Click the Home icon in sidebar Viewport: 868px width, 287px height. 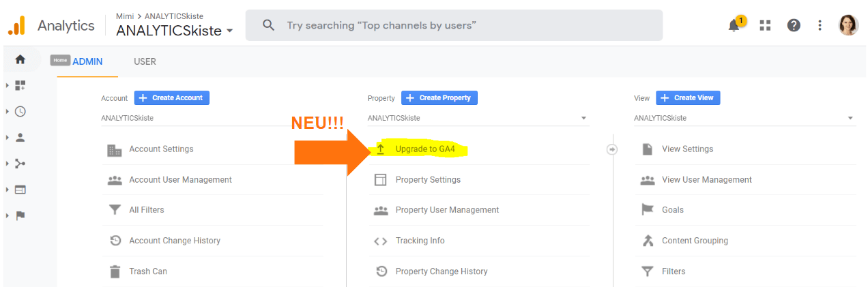tap(20, 59)
